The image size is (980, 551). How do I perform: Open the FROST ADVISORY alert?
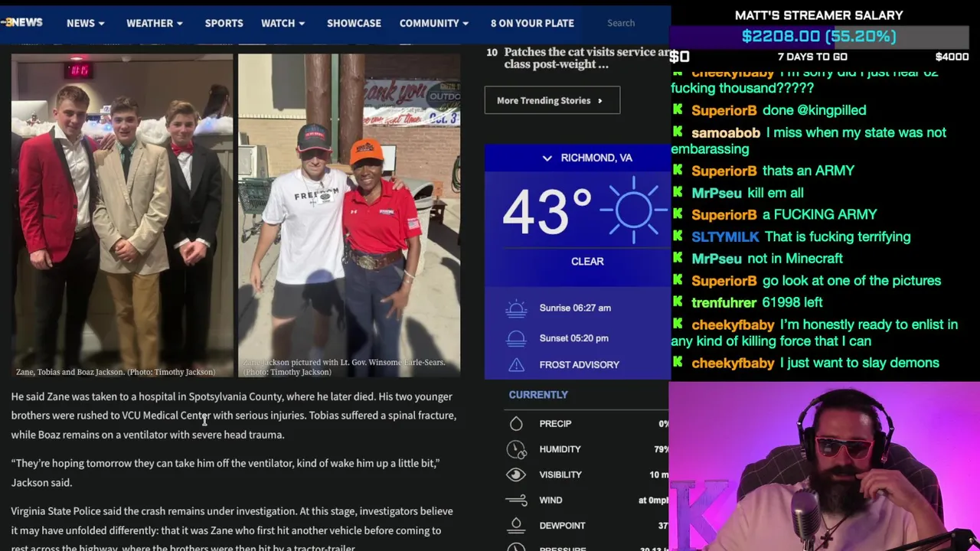[579, 365]
